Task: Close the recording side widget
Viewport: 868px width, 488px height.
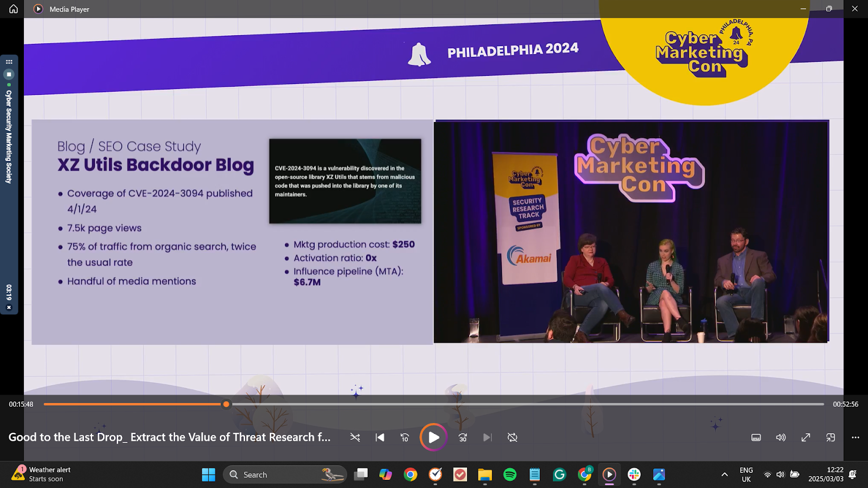Action: (x=9, y=307)
